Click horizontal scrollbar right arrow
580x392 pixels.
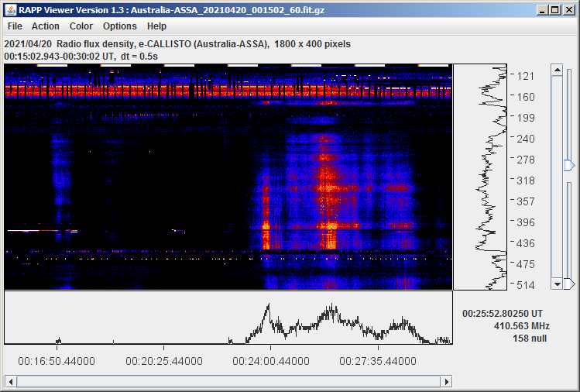[x=446, y=381]
